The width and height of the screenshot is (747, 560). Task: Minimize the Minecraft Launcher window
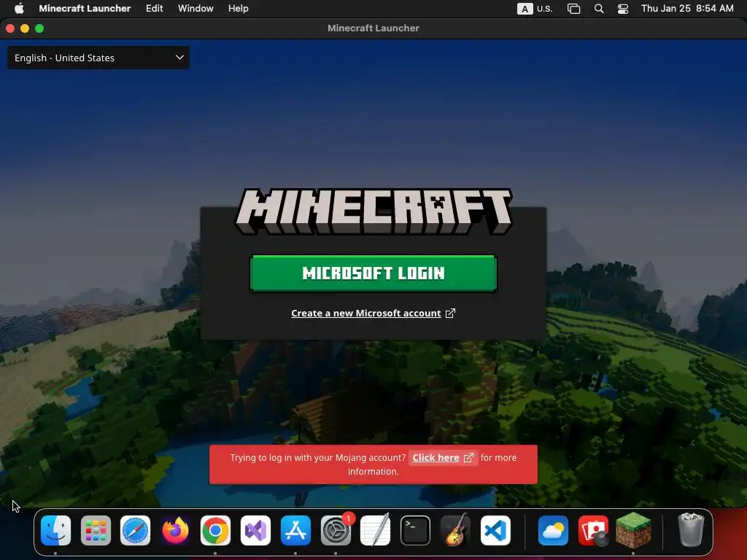click(x=25, y=28)
